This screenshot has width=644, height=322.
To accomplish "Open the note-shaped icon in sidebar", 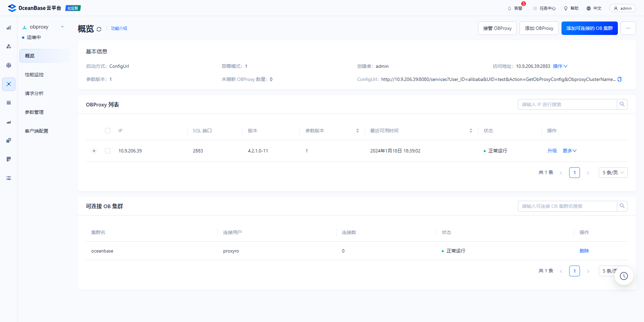I will pyautogui.click(x=9, y=159).
